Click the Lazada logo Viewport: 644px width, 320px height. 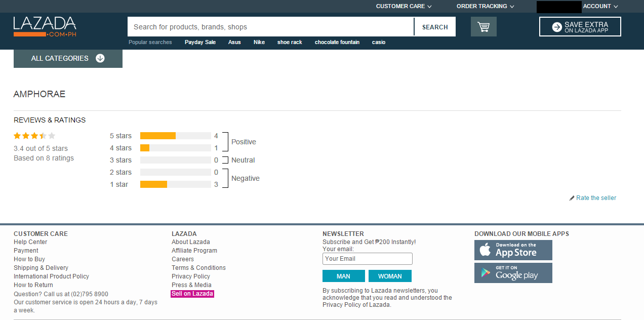coord(45,27)
